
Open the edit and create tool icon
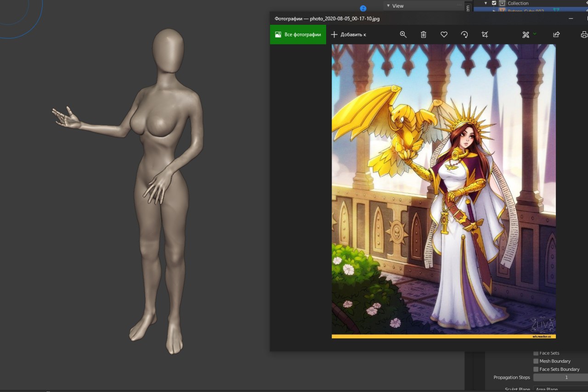(x=526, y=34)
